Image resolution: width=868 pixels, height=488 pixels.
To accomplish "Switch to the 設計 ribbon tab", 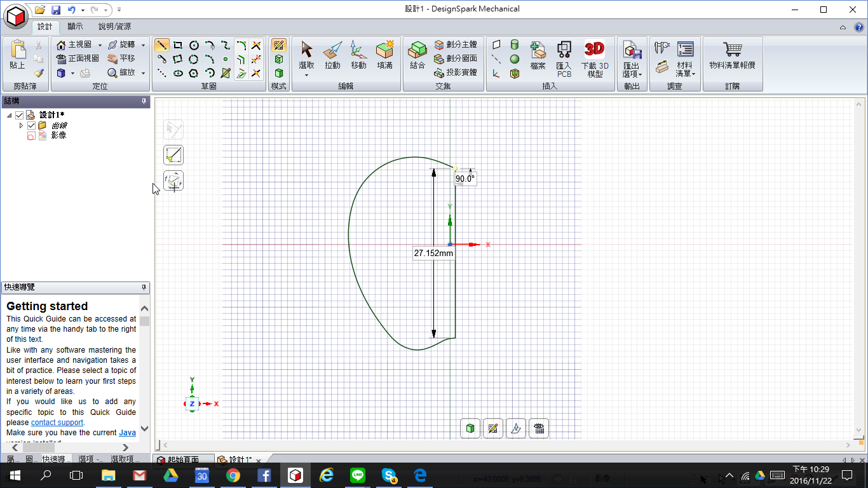I will [45, 27].
